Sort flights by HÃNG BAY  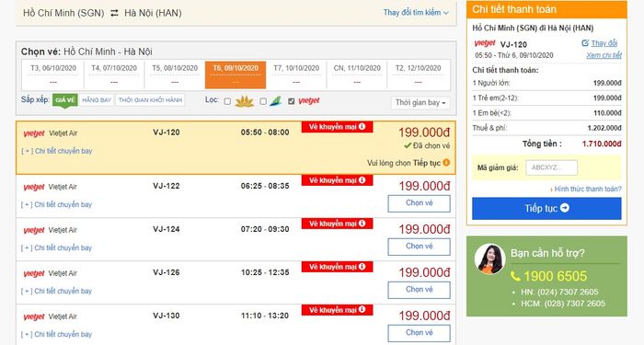pos(97,100)
